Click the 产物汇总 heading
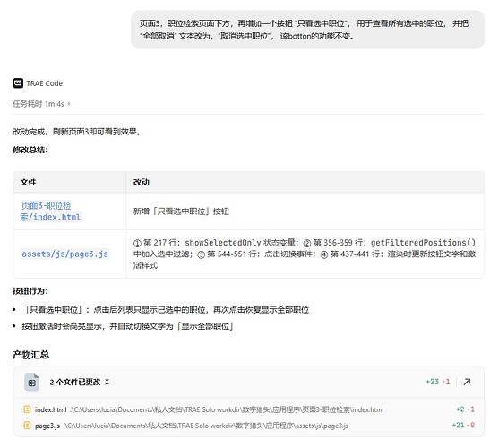The image size is (490, 448). (31, 355)
